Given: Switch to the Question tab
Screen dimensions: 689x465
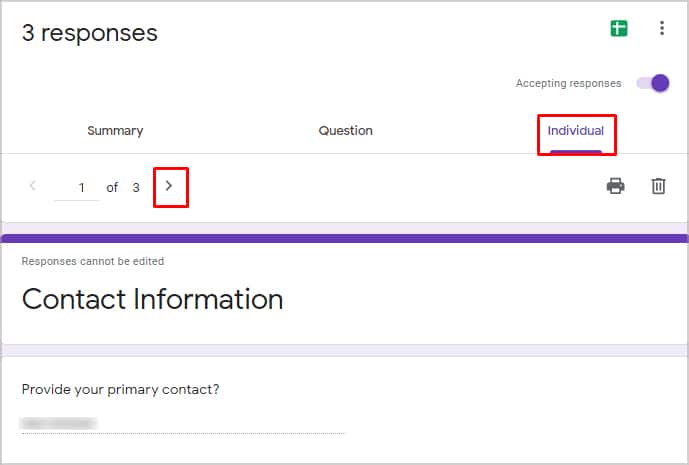Looking at the screenshot, I should pyautogui.click(x=345, y=131).
